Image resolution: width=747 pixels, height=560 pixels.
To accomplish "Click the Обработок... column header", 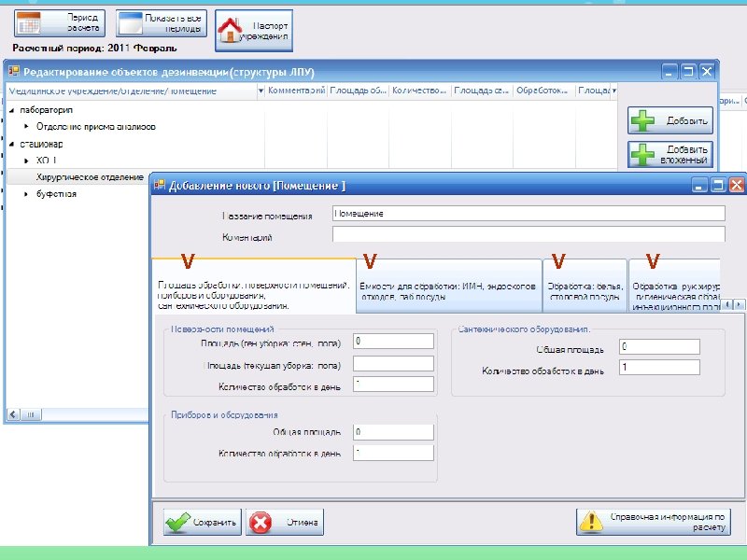I will [543, 91].
